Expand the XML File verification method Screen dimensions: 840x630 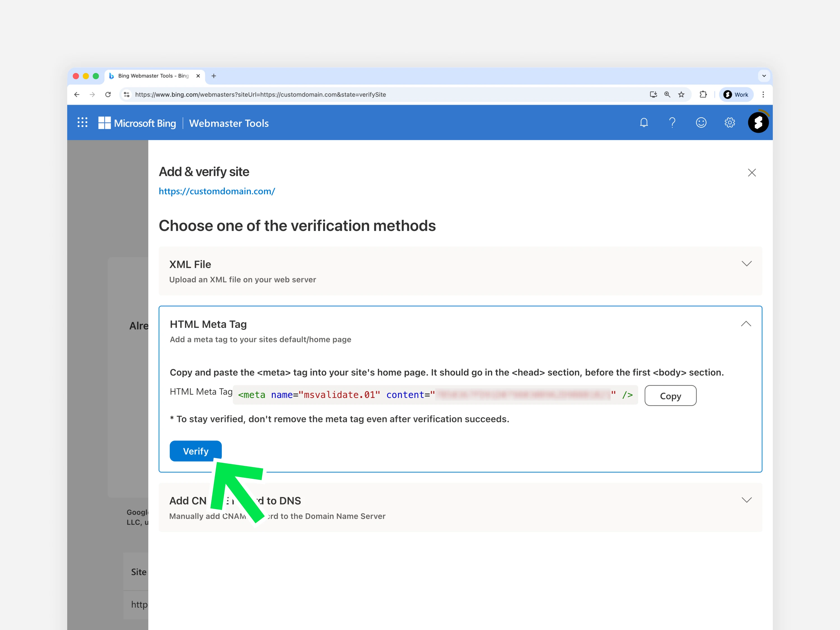coord(746,263)
